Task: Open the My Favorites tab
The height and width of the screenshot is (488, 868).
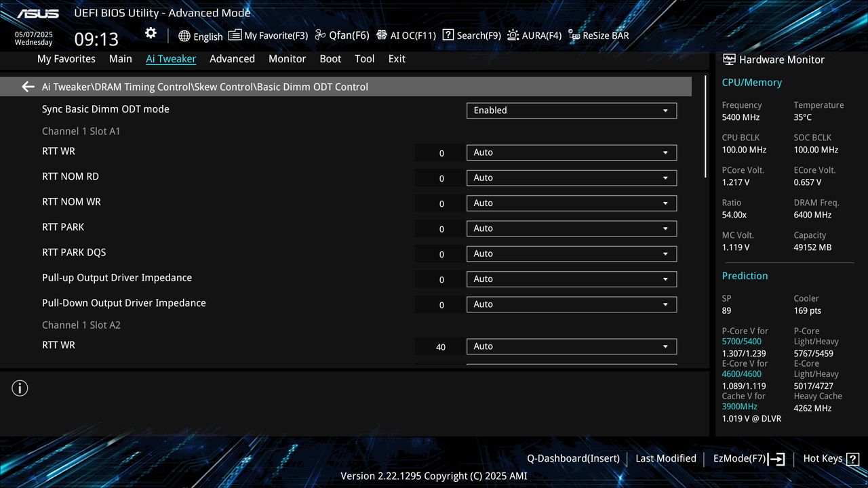Action: (x=66, y=59)
